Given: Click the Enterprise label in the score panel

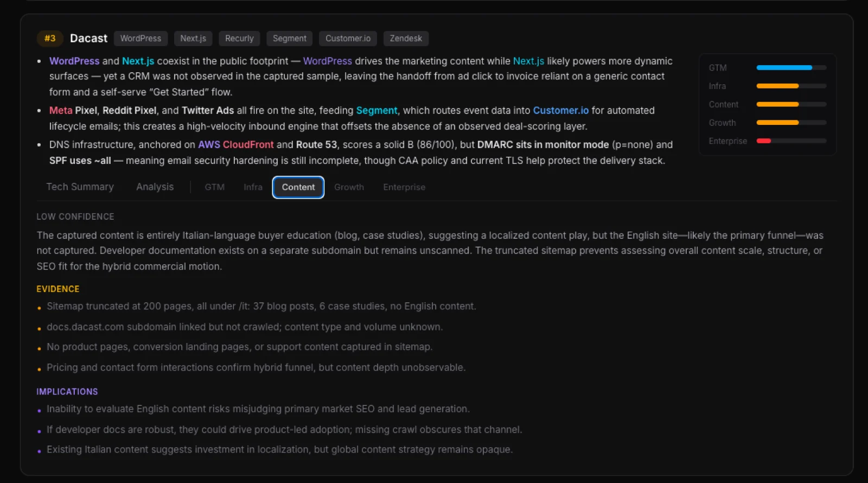Looking at the screenshot, I should click(x=728, y=141).
